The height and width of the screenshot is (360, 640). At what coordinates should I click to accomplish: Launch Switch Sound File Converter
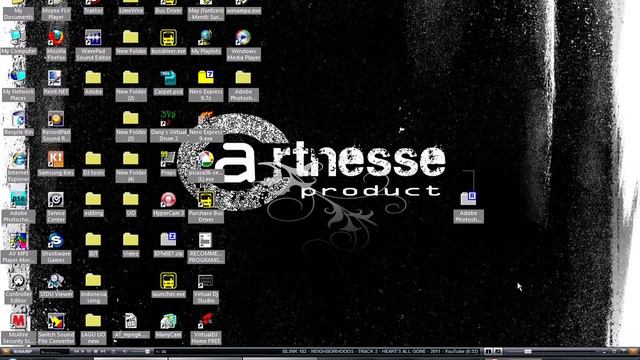point(56,321)
